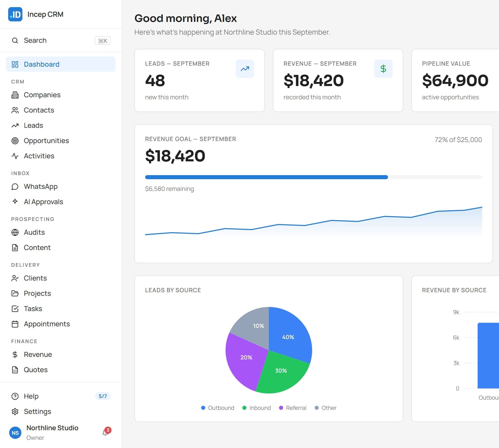Click the Contacts people icon
Screen dimensions: 499x448
tap(15, 110)
